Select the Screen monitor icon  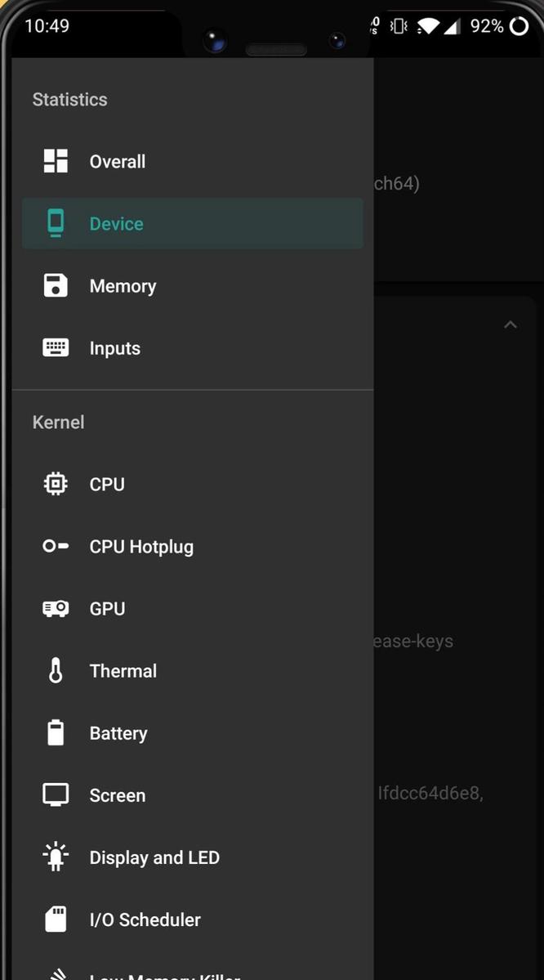coord(55,794)
